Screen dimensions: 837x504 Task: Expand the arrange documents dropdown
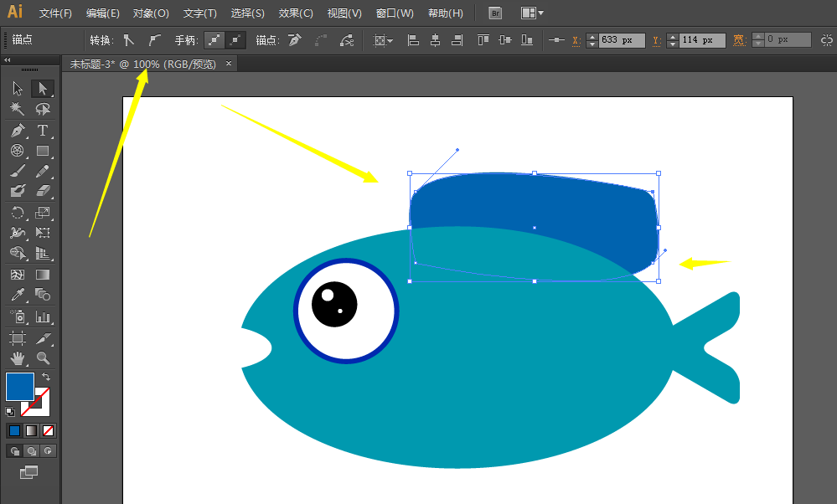pos(532,13)
